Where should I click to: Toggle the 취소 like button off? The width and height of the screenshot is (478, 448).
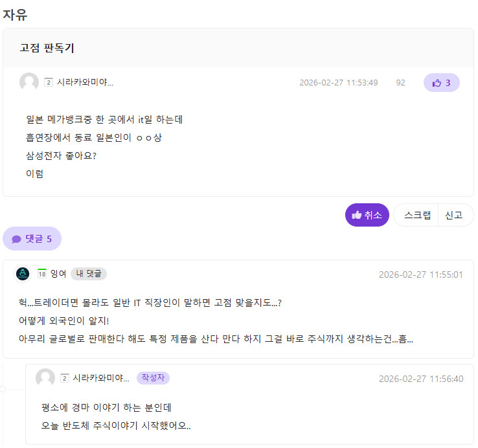367,215
